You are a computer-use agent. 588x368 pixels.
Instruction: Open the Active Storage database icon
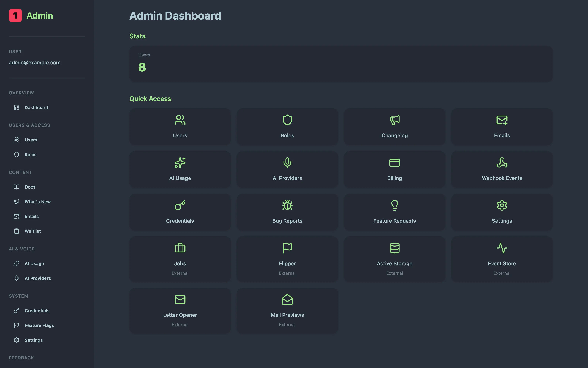395,248
